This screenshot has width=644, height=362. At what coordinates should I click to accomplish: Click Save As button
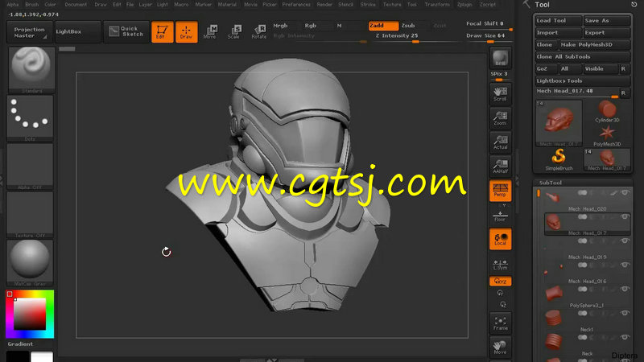(x=607, y=21)
